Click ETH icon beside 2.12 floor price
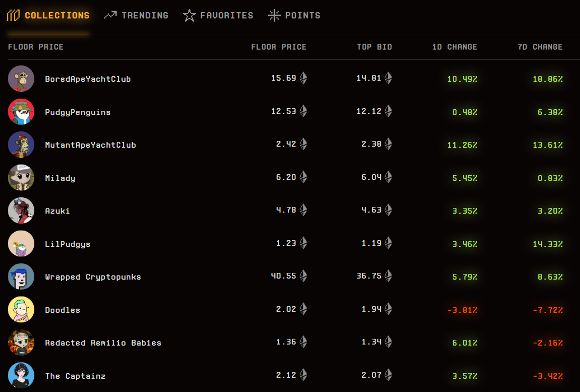 [303, 375]
